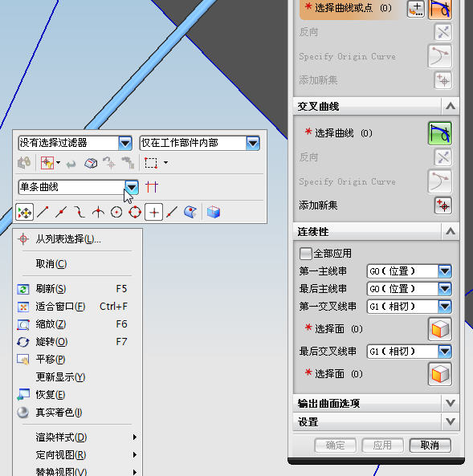The image size is (473, 476).
Task: Open the 最后交叉线串 continuity dropdown
Action: pyautogui.click(x=445, y=352)
